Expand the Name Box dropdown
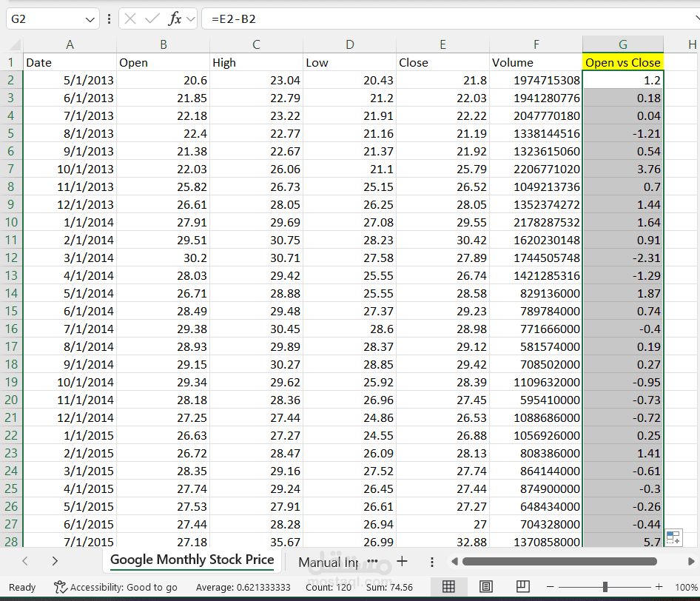700x601 pixels. [90, 19]
